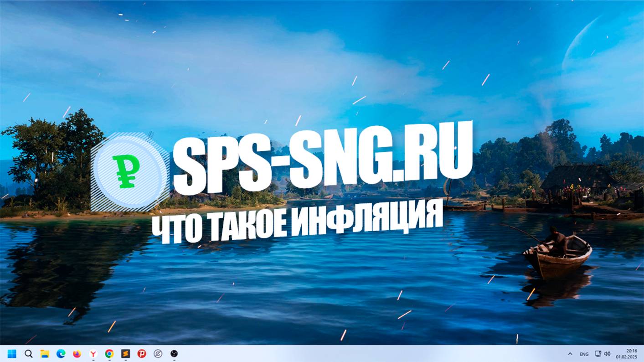
Task: Open the volume speaker control
Action: [x=607, y=354]
